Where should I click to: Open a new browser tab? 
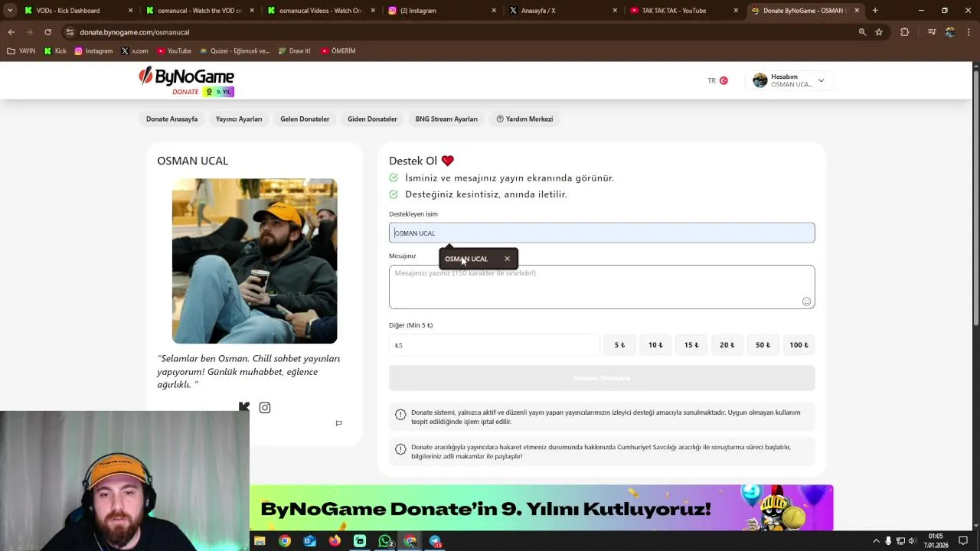(x=875, y=11)
